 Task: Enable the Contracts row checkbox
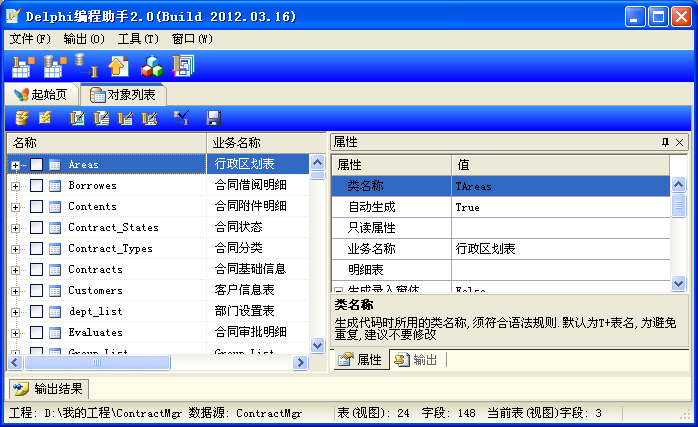coord(37,269)
